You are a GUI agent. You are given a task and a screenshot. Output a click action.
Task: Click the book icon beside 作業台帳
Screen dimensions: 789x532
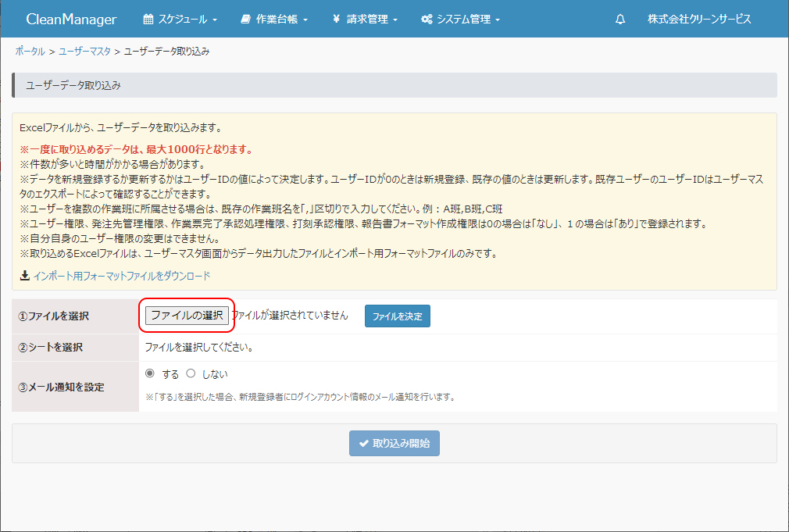click(x=246, y=19)
